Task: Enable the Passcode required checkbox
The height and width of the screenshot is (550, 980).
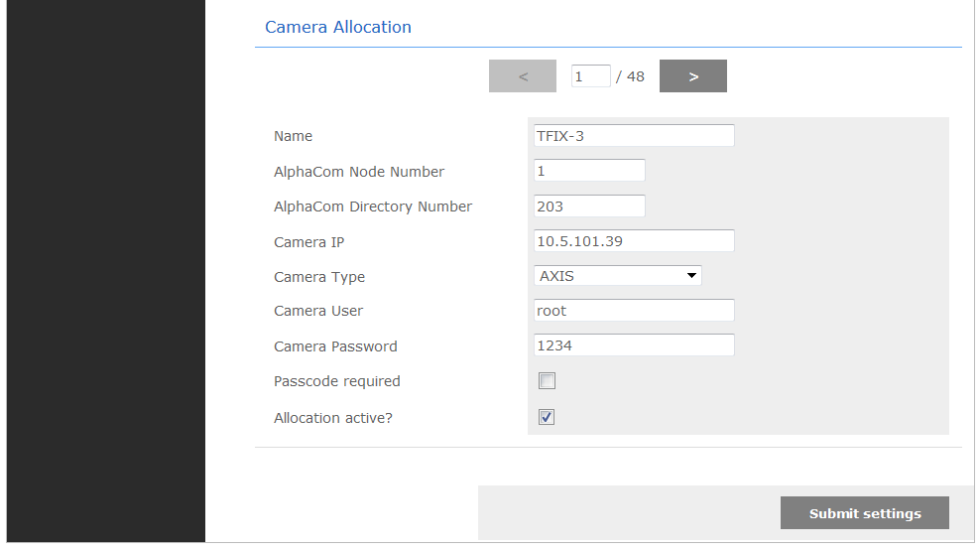Action: [x=547, y=381]
